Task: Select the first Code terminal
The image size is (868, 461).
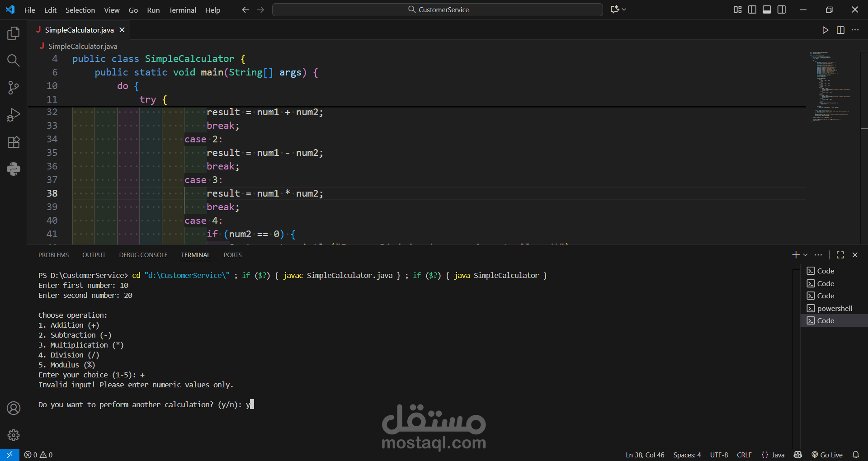Action: [834, 271]
